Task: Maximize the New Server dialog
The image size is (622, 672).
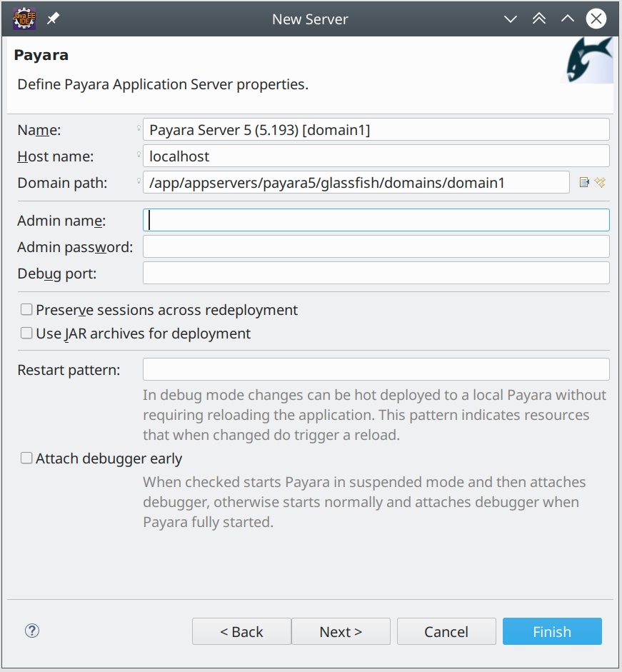Action: [x=568, y=19]
